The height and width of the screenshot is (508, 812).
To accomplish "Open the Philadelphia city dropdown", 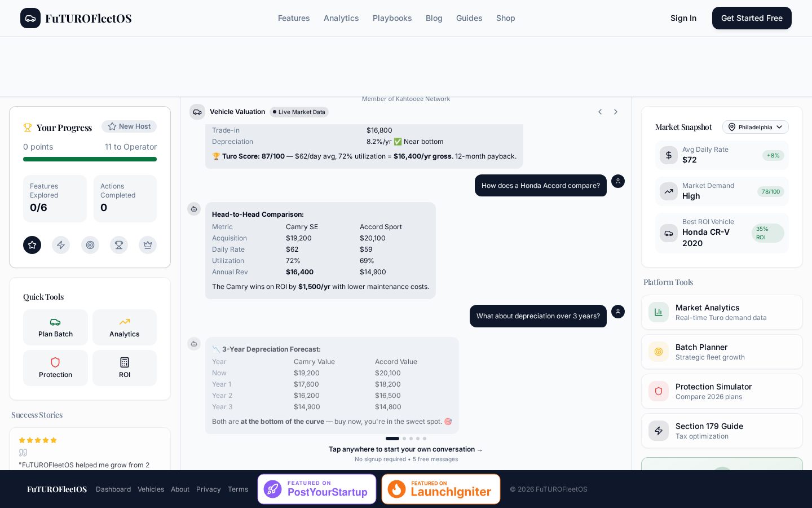I will [756, 127].
